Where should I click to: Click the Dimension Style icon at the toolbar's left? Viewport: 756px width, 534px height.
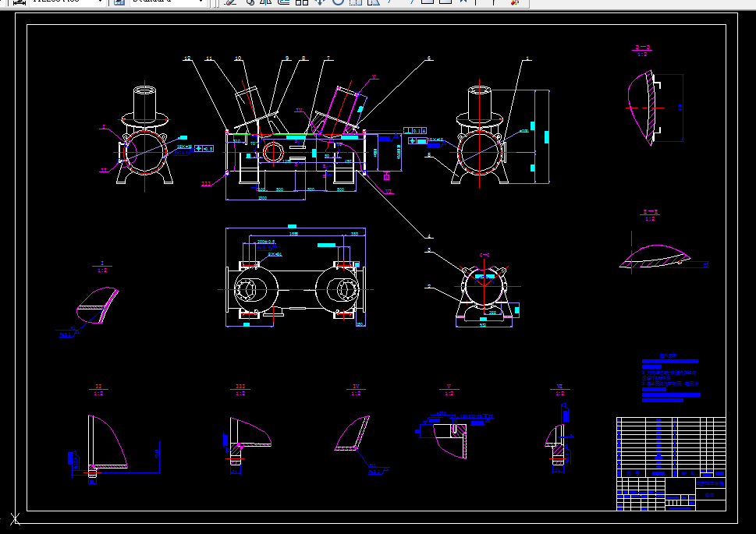click(20, 2)
